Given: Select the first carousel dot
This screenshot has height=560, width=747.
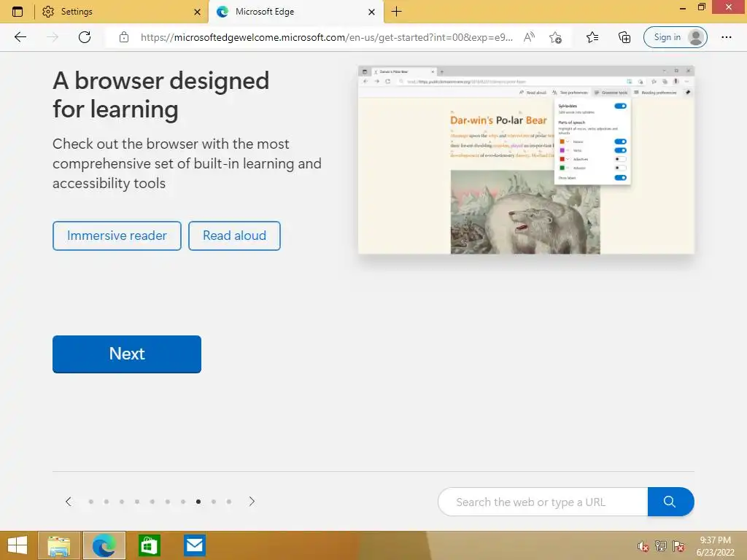Looking at the screenshot, I should 91,502.
